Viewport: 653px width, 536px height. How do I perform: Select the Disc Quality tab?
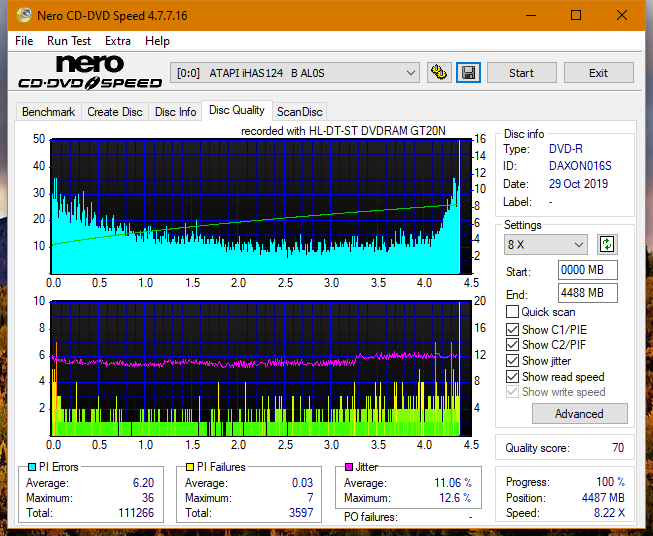coord(237,110)
